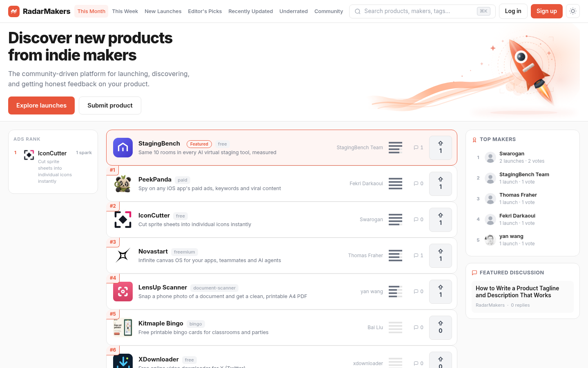Open the Community page
Image resolution: width=588 pixels, height=368 pixels.
click(329, 11)
